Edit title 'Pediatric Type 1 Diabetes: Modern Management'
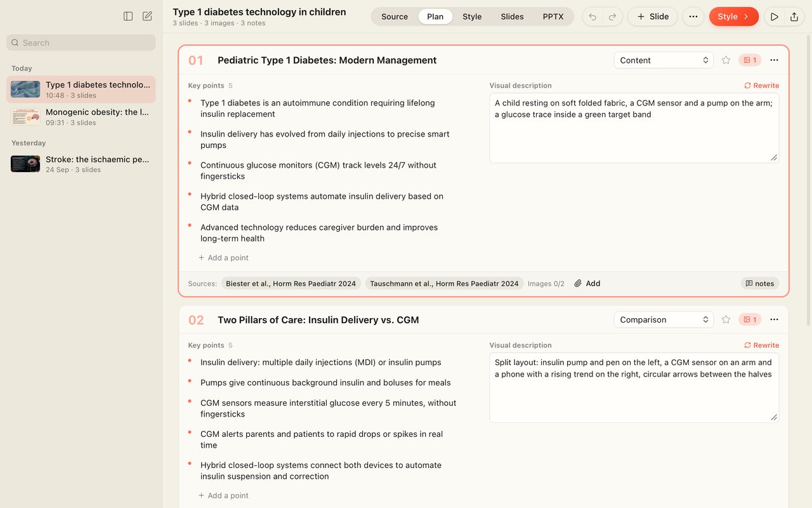Viewport: 812px width, 508px height. coord(327,60)
